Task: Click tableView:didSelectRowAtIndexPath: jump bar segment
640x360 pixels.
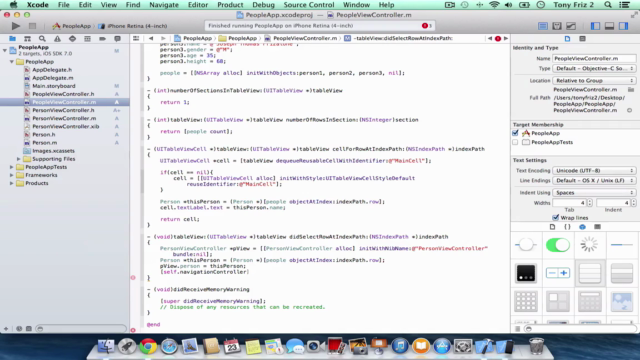Action: 398,38
